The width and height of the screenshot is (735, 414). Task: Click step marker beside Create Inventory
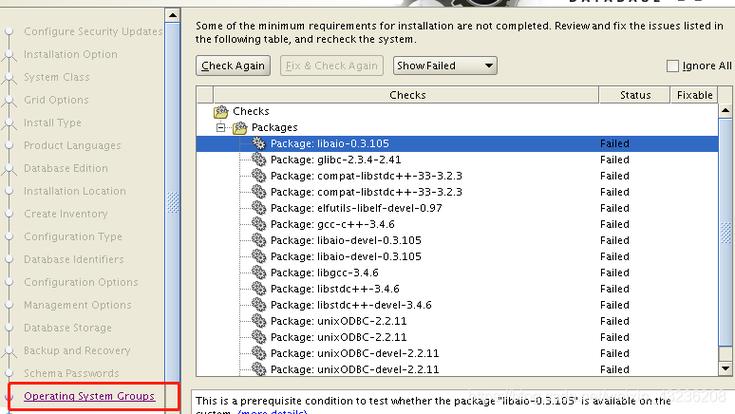coord(9,214)
